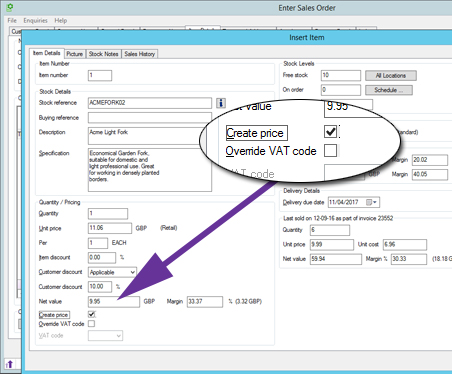The image size is (452, 374).
Task: Toggle the Create price checkbox
Action: click(x=91, y=314)
